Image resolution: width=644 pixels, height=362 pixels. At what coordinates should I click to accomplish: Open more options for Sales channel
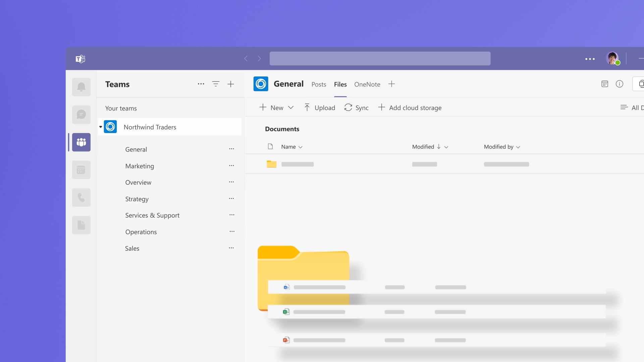click(231, 248)
